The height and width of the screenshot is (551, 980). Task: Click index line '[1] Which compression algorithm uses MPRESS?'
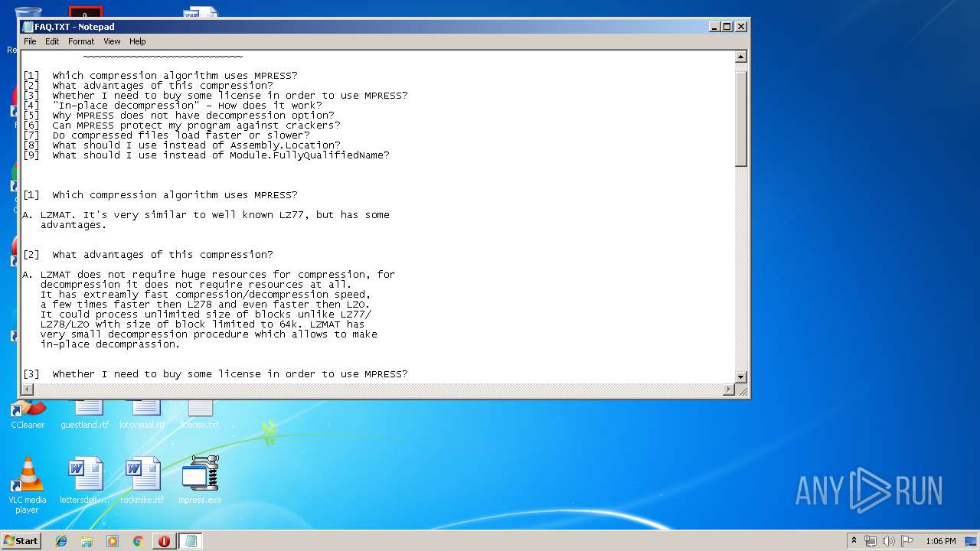160,76
